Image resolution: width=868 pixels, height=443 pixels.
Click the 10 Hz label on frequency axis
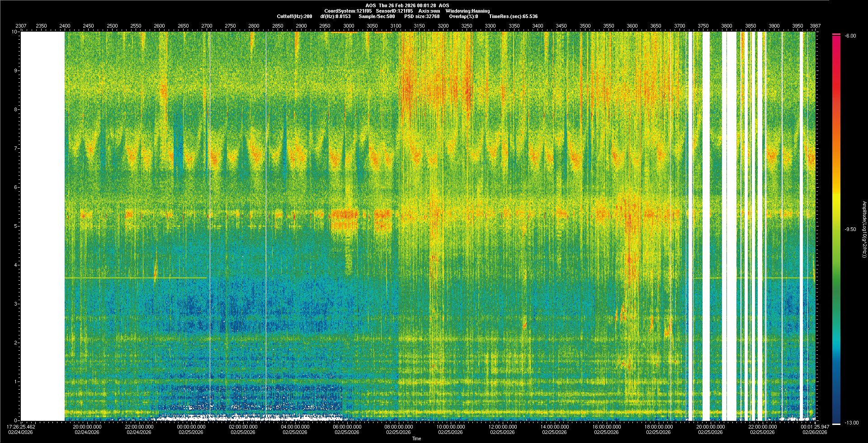(14, 32)
